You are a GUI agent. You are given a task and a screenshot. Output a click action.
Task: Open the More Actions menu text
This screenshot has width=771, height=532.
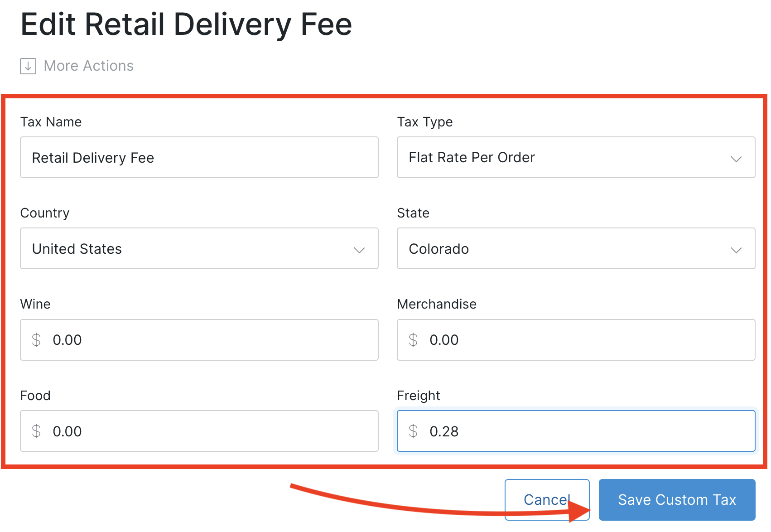tap(88, 66)
